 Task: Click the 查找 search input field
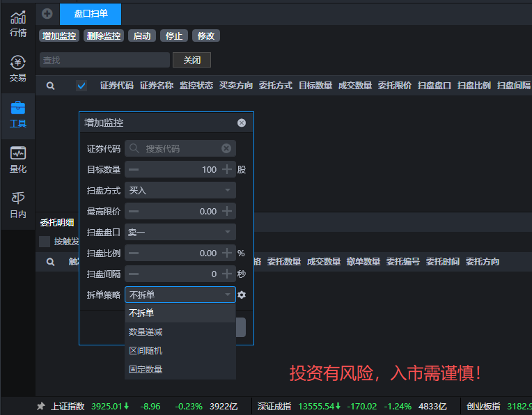[x=104, y=61]
